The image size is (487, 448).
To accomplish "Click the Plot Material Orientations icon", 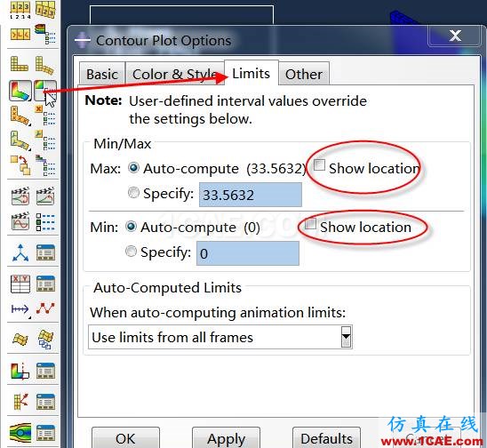I will [20, 140].
